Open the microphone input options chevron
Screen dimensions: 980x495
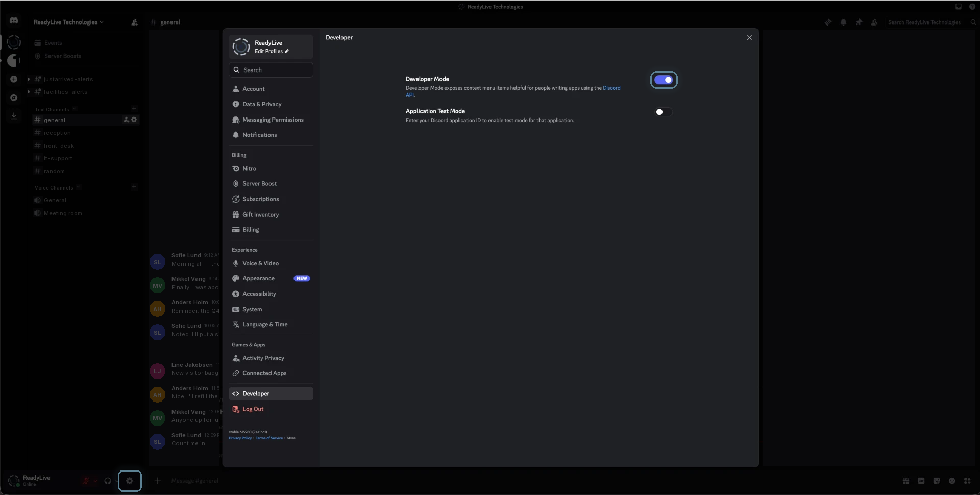95,481
